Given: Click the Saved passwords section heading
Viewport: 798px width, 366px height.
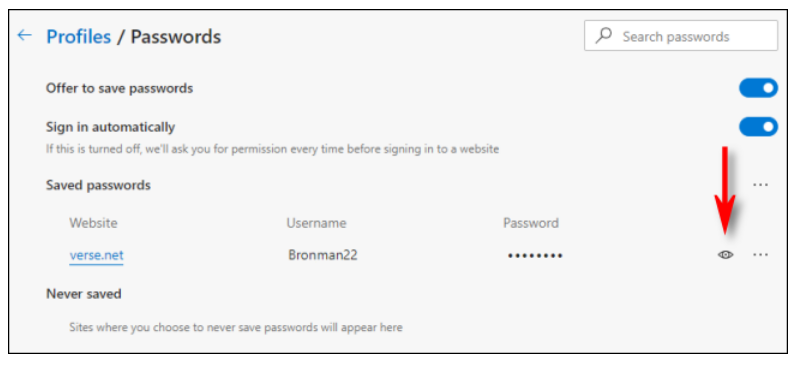Looking at the screenshot, I should [98, 185].
